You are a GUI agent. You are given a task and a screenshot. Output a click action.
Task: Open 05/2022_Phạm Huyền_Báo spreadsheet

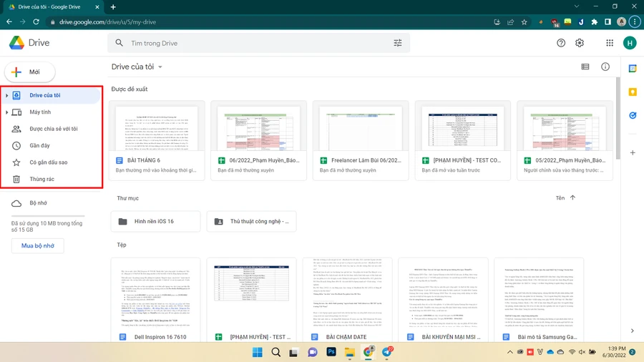tap(565, 140)
